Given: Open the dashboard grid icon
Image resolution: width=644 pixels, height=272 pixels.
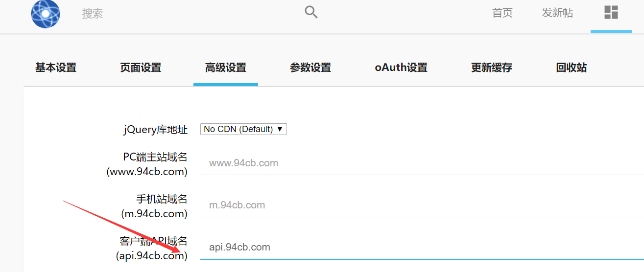Looking at the screenshot, I should click(x=611, y=13).
